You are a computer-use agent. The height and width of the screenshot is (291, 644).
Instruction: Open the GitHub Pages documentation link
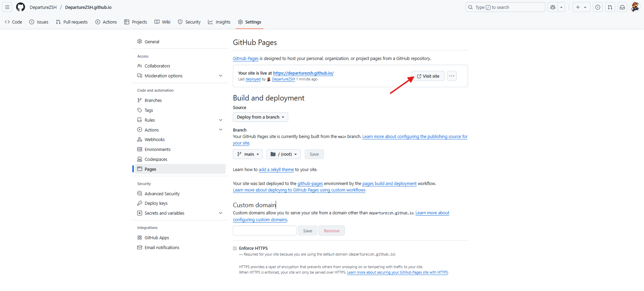coord(246,59)
